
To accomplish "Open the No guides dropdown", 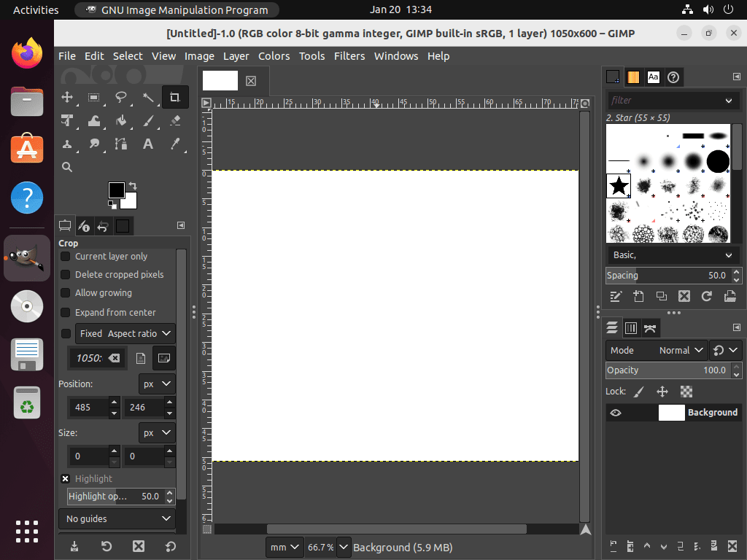I will (116, 518).
